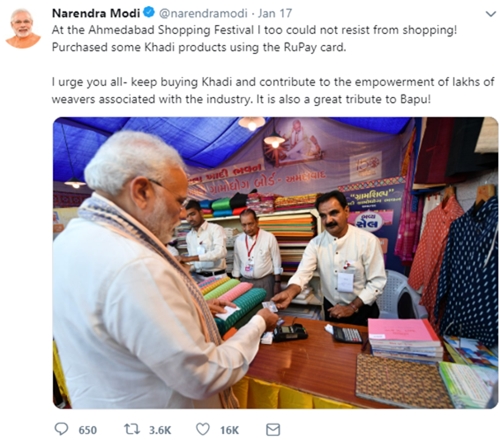The width and height of the screenshot is (500, 440).
Task: Retweet using the arrows icon
Action: tap(132, 429)
